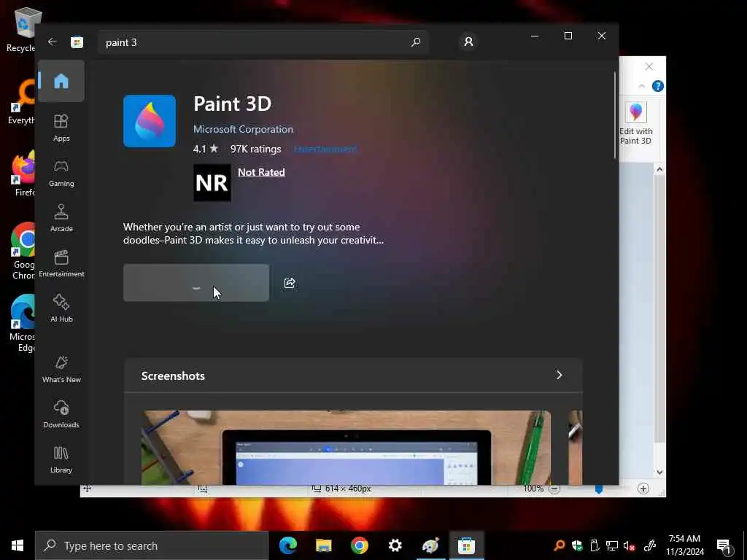
Task: Click Windows Security shield tray icon
Action: pyautogui.click(x=577, y=545)
